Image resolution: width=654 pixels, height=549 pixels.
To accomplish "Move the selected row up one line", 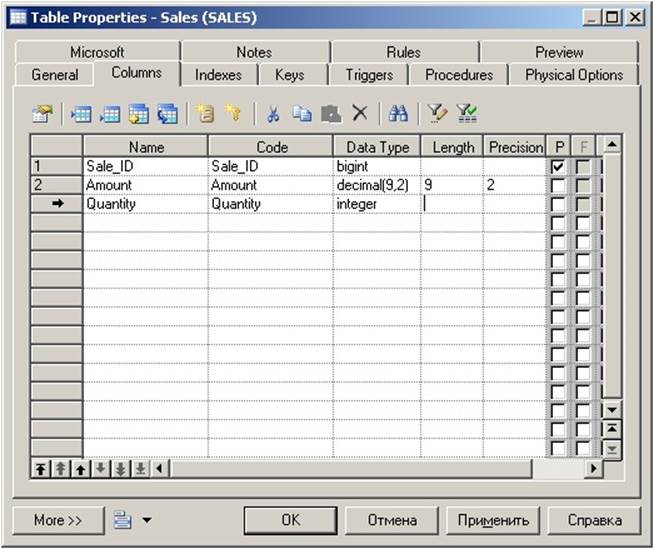I will 80,469.
